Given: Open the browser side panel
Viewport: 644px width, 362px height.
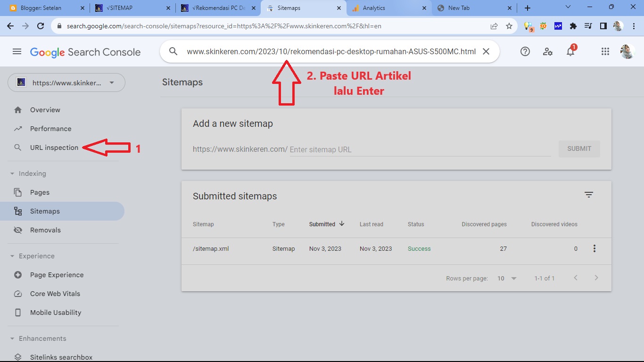Looking at the screenshot, I should (603, 26).
